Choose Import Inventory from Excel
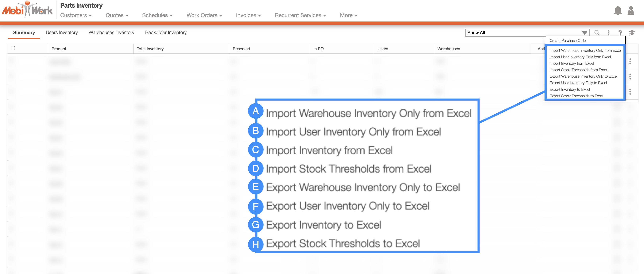Image resolution: width=644 pixels, height=274 pixels. coord(572,64)
